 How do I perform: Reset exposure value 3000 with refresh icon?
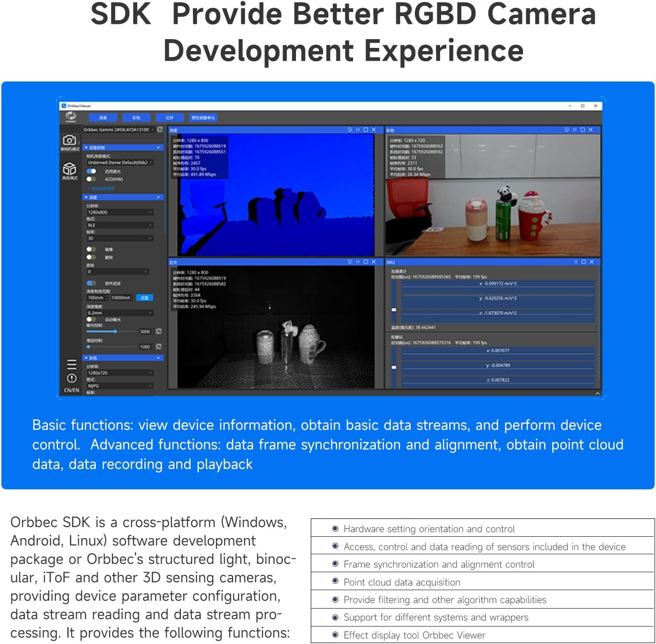pos(159,331)
